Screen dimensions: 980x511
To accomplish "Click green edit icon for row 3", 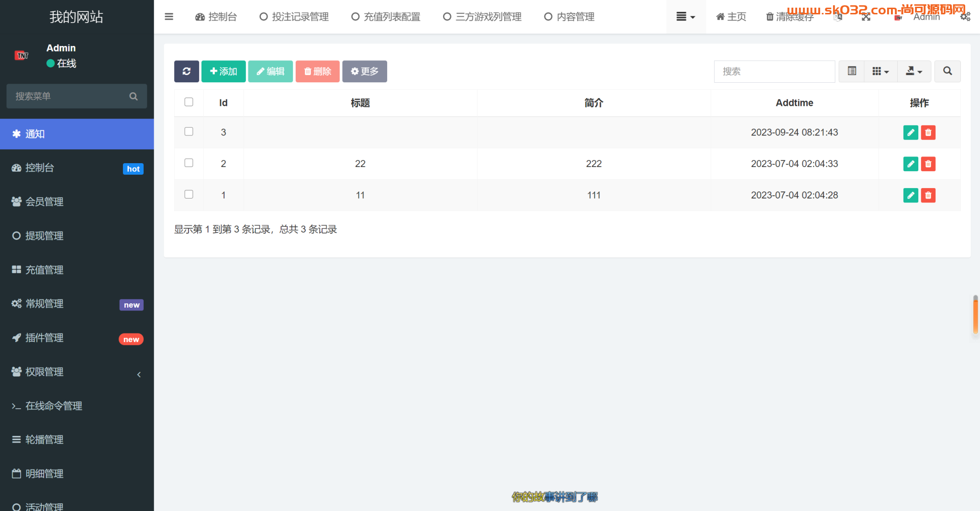I will [911, 133].
